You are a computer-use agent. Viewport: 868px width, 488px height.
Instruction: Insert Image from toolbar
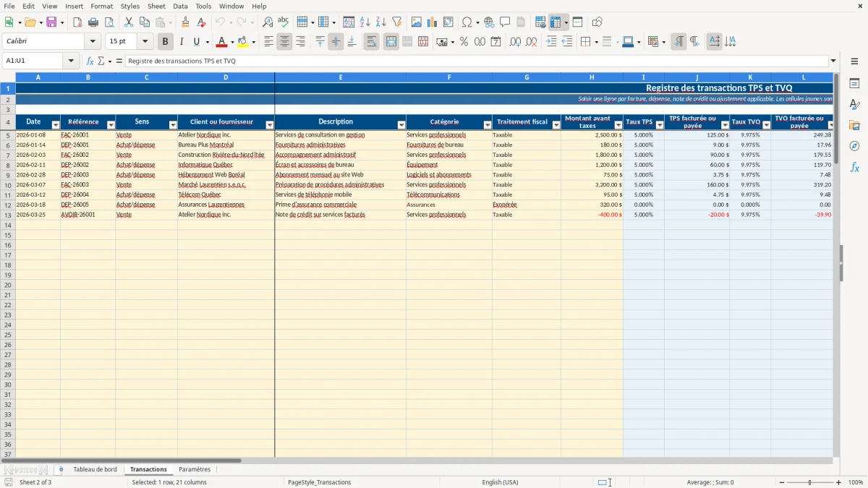pos(417,22)
